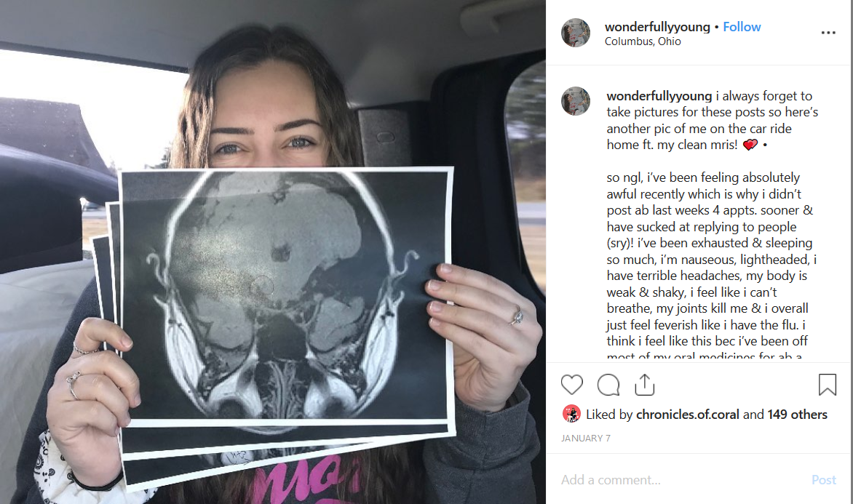Submit the comment with the Post button

(x=824, y=479)
